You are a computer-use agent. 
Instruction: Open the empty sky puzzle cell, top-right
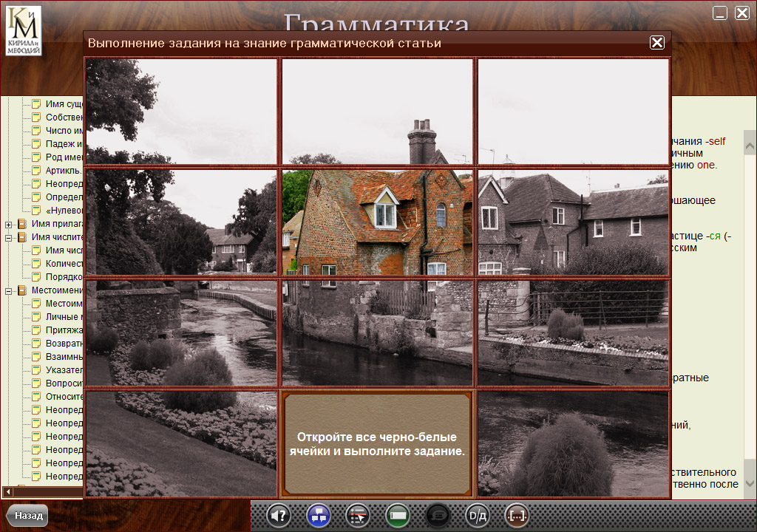pos(573,112)
